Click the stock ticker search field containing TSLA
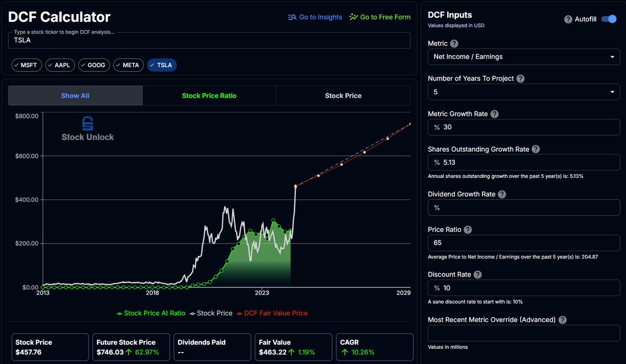The width and height of the screenshot is (626, 364). 209,41
